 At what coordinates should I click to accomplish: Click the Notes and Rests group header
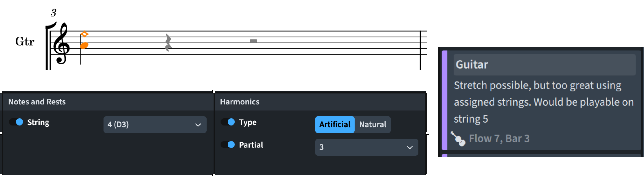(x=37, y=102)
